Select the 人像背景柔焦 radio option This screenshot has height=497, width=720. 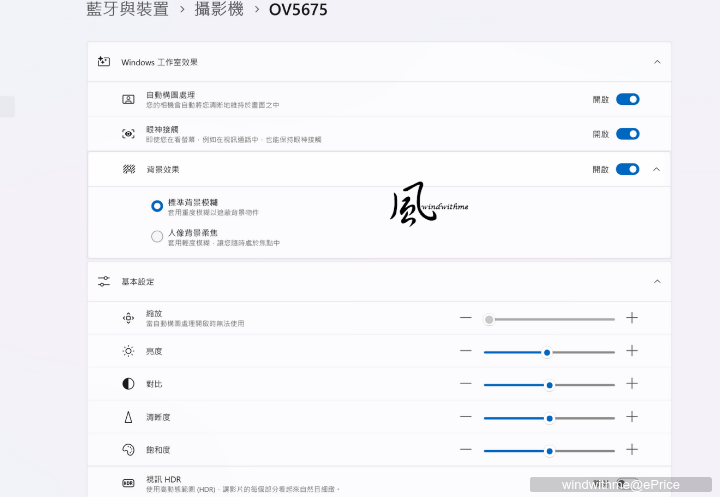pyautogui.click(x=157, y=237)
